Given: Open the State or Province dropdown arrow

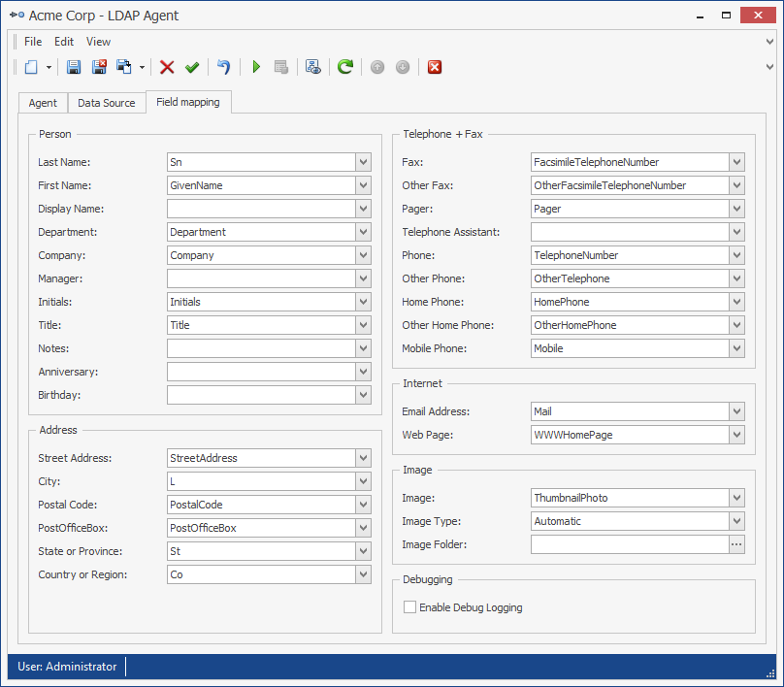Looking at the screenshot, I should coord(364,551).
